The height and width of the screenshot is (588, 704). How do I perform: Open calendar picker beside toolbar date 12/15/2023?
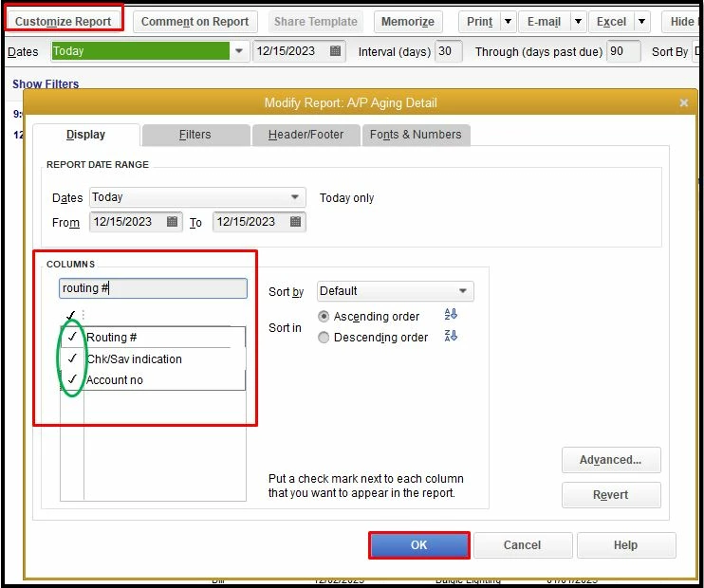pos(335,50)
